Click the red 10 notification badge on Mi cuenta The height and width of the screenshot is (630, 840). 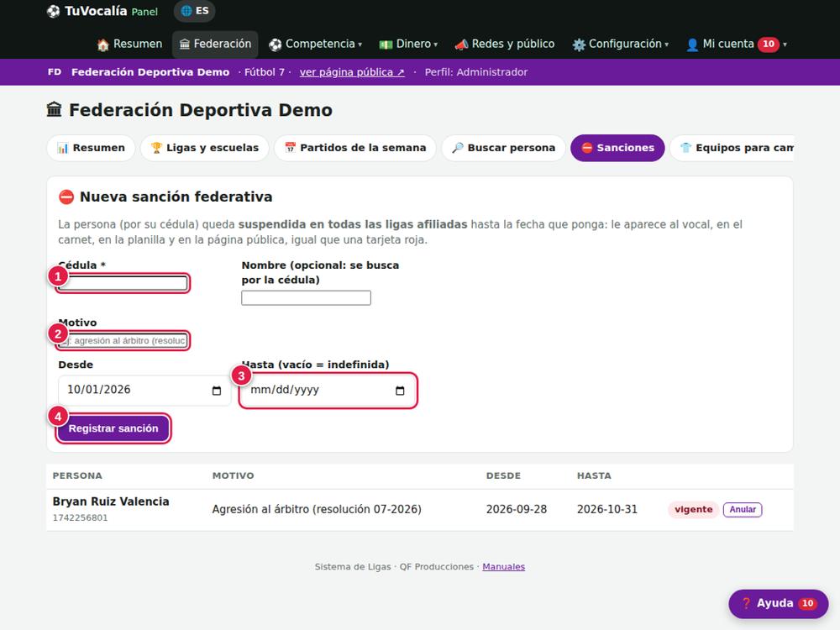click(x=769, y=44)
